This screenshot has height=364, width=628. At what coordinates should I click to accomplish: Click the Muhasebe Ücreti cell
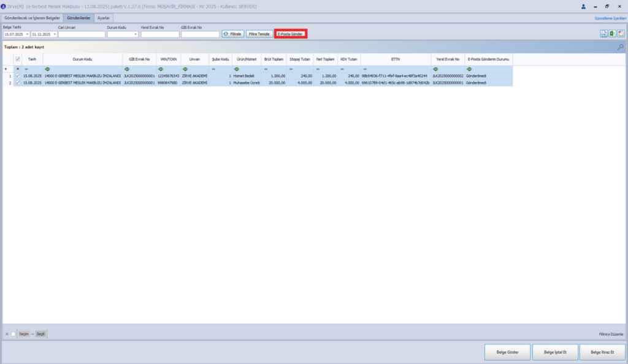[247, 83]
